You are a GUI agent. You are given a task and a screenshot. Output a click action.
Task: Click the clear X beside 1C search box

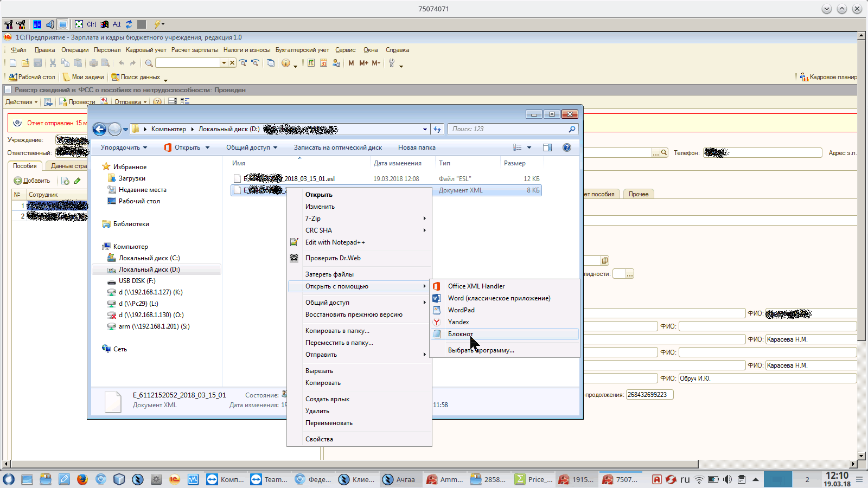(x=232, y=63)
